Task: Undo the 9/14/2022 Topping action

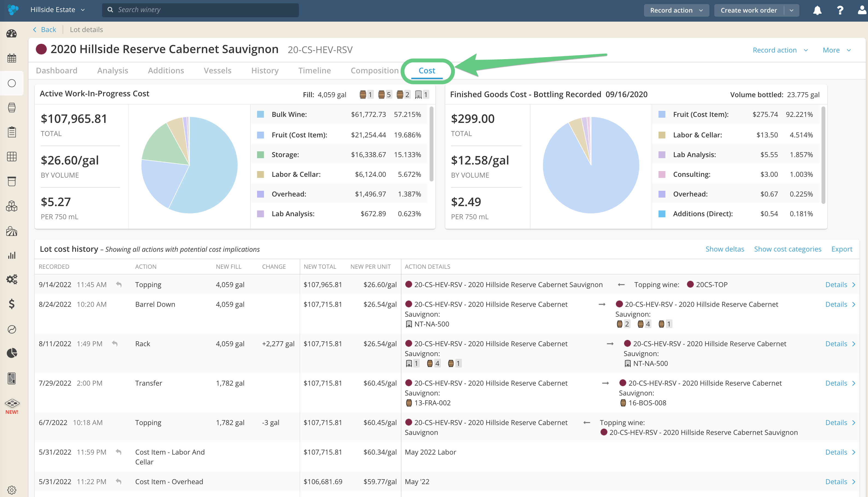Action: 119,284
